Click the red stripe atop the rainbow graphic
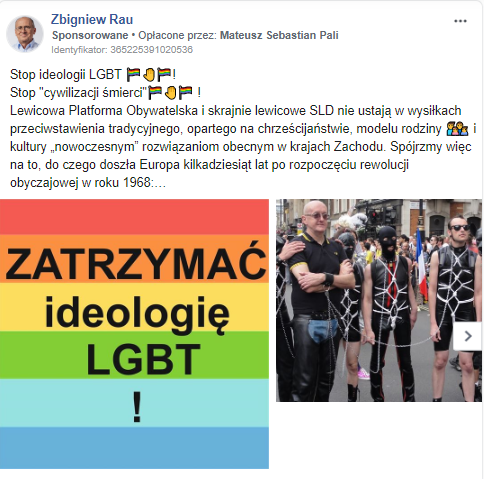The width and height of the screenshot is (484, 479). 134,217
